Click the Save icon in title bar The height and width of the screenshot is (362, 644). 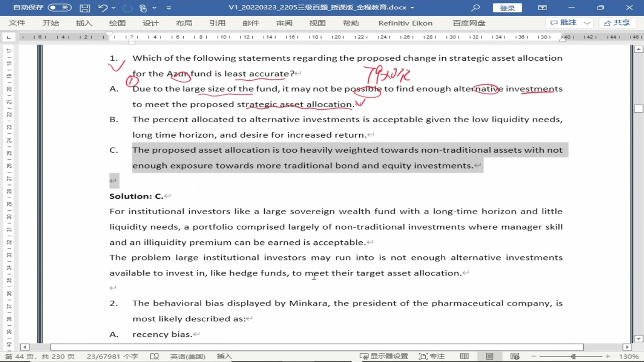click(85, 8)
